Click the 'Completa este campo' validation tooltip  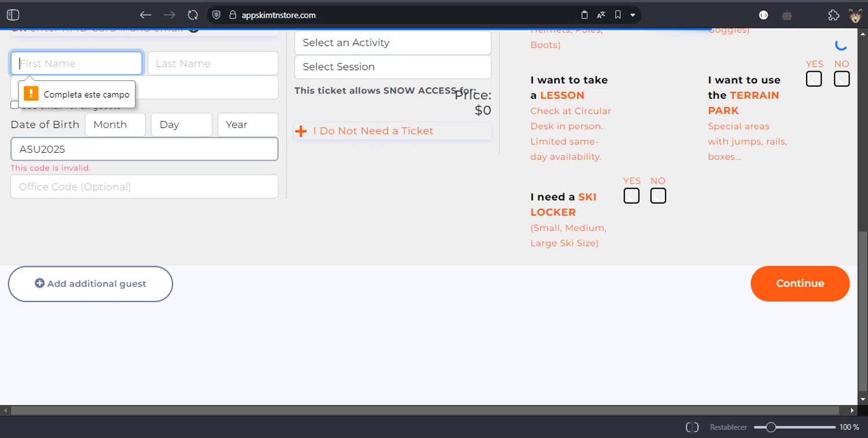(x=77, y=94)
